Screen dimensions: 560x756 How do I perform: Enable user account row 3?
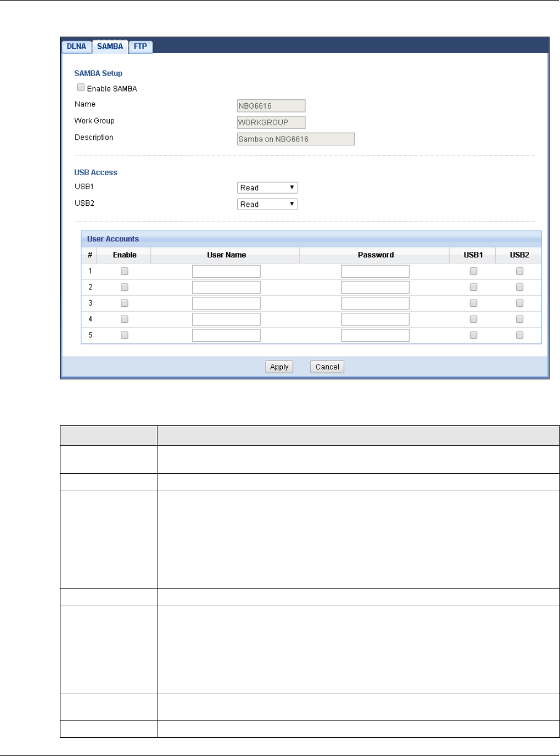point(125,303)
